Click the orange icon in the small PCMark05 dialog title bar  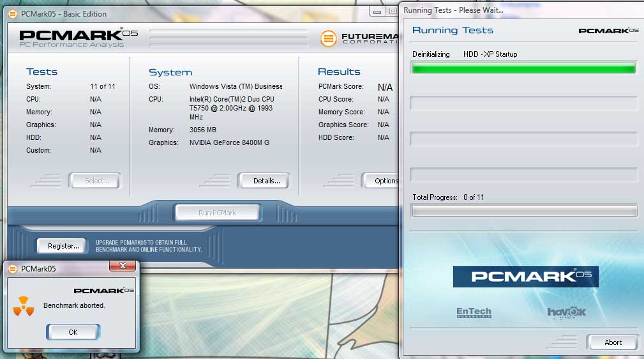(13, 269)
